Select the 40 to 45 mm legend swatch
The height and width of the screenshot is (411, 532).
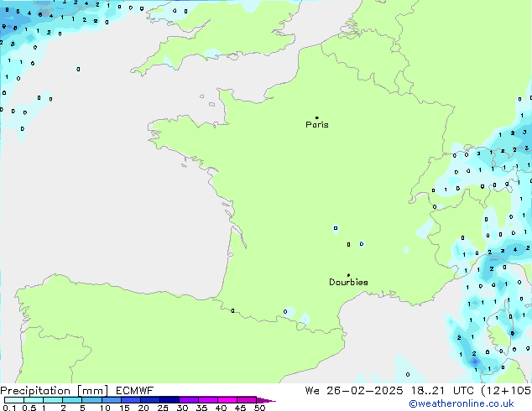coord(227,400)
